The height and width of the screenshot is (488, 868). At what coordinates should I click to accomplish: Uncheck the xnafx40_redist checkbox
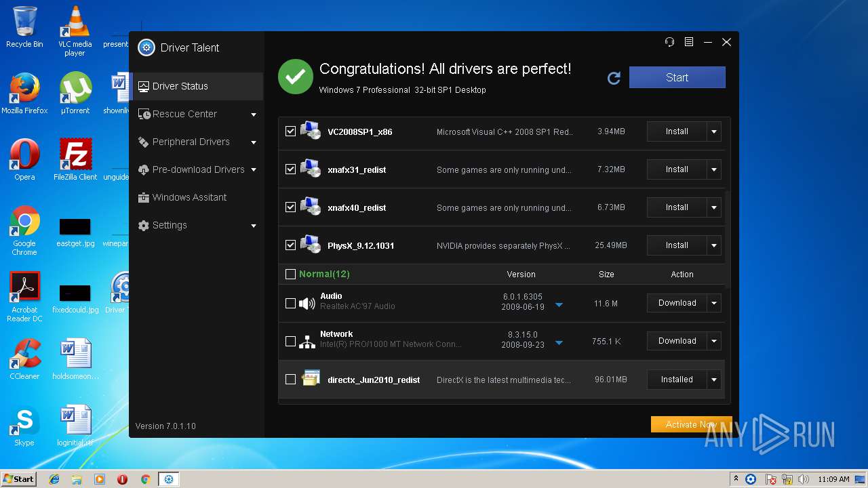[x=291, y=207]
